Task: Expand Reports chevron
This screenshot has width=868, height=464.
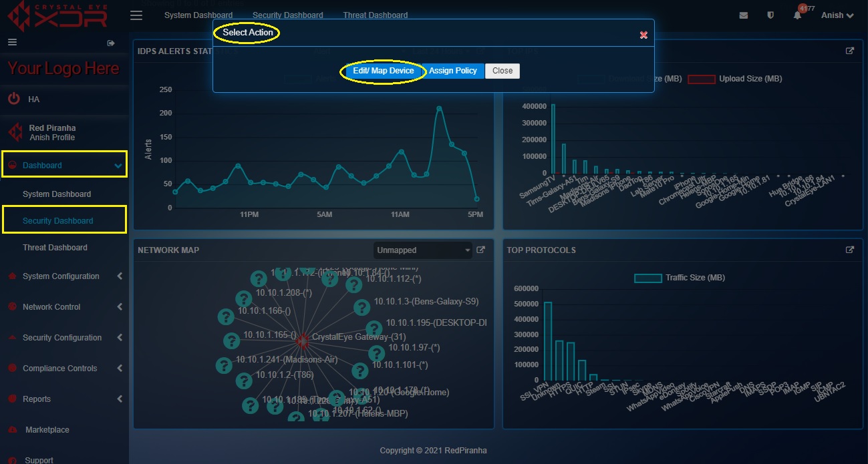Action: (120, 399)
